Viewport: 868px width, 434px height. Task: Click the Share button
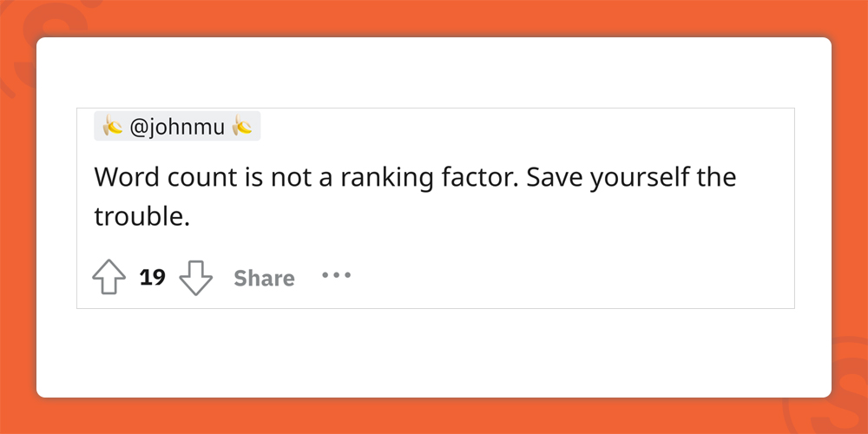(x=264, y=279)
